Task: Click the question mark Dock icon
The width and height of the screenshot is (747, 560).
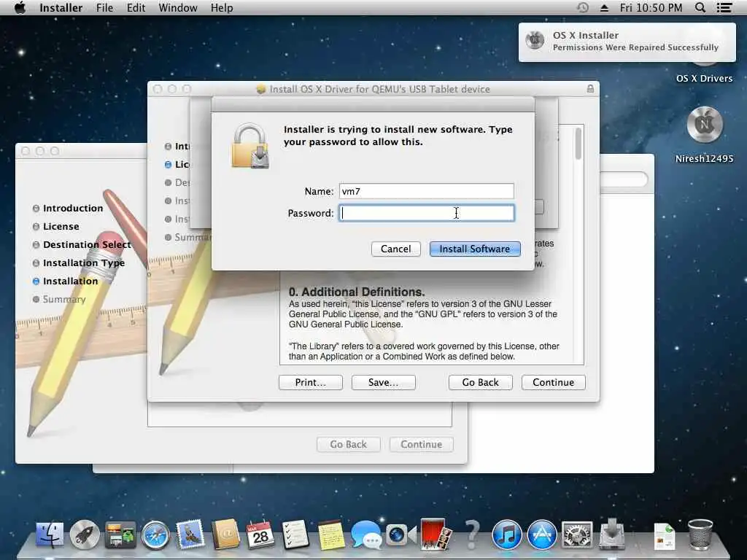Action: click(x=472, y=534)
